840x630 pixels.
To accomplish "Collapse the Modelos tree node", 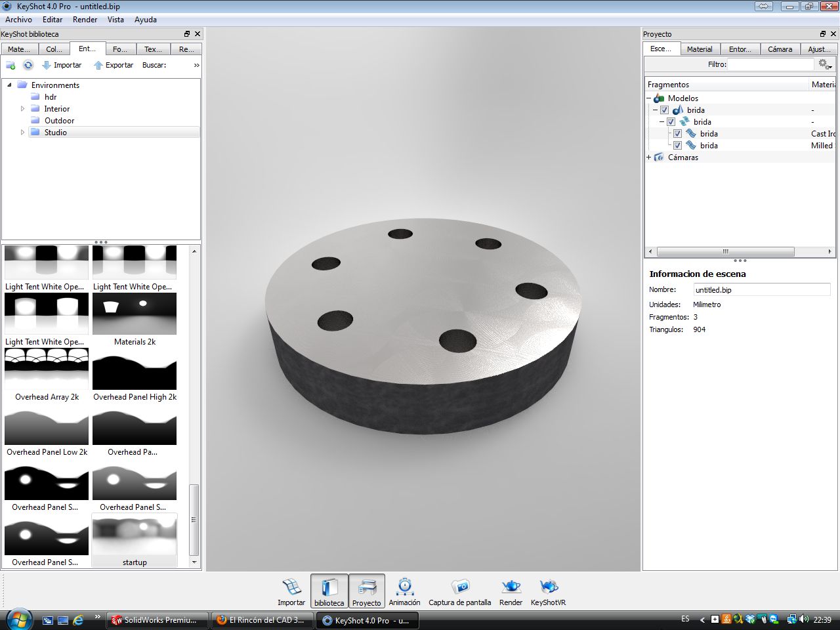I will coord(649,98).
